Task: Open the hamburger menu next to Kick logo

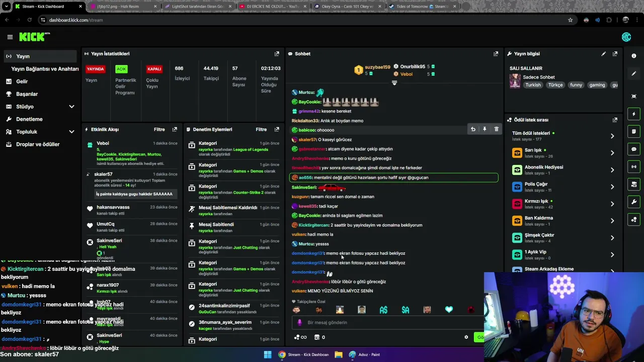Action: tap(10, 37)
